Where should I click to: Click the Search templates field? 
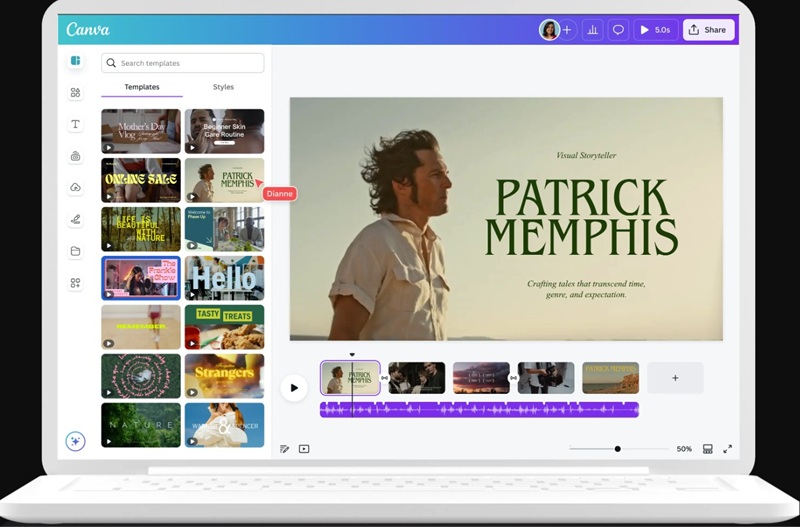183,63
